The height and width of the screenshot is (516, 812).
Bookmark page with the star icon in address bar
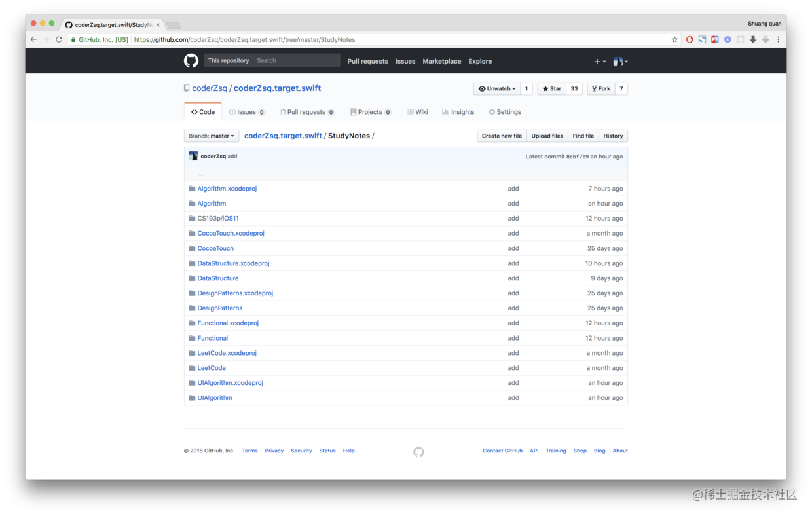674,39
